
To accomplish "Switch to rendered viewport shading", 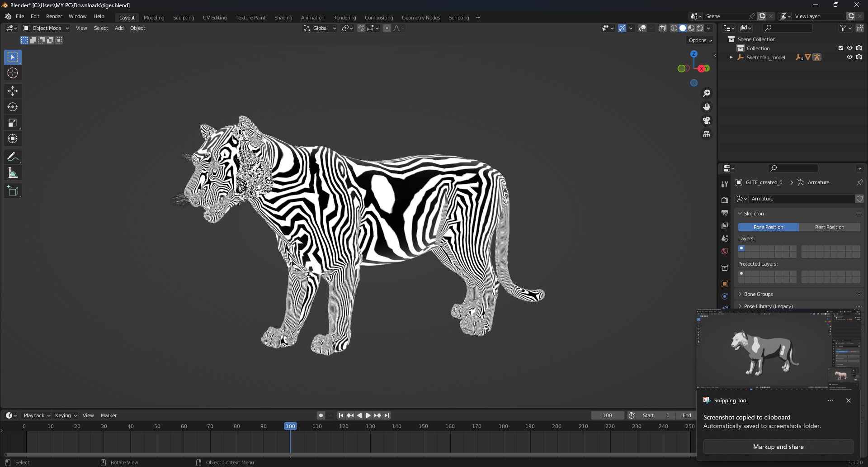I will (x=700, y=28).
